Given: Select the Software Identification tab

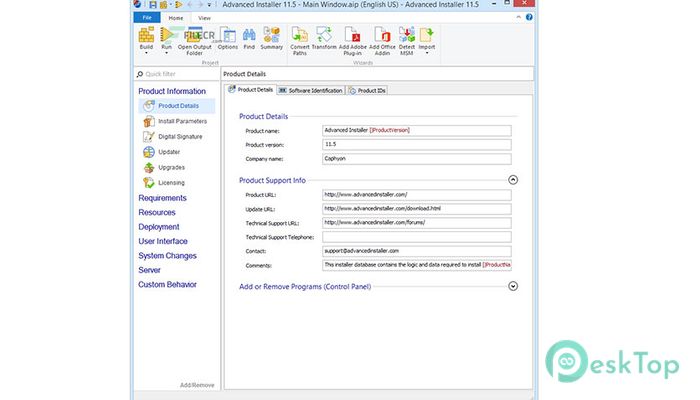Looking at the screenshot, I should 311,90.
